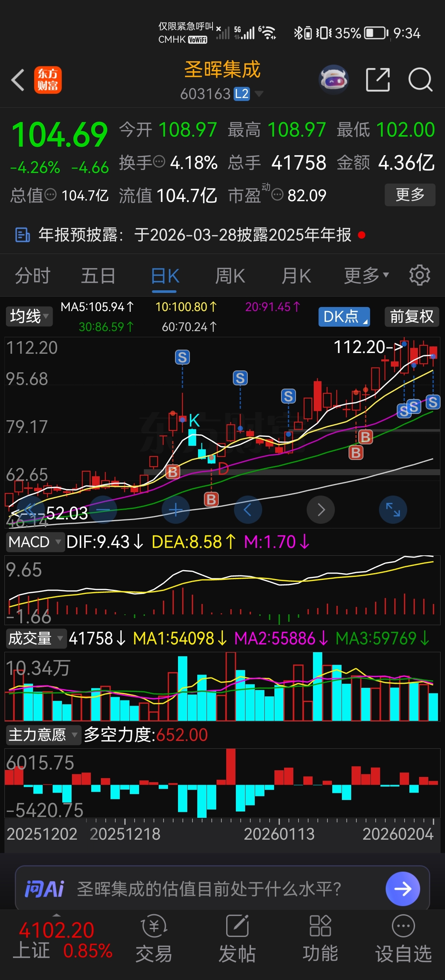Tap the 今开 108.97 value

[168, 129]
